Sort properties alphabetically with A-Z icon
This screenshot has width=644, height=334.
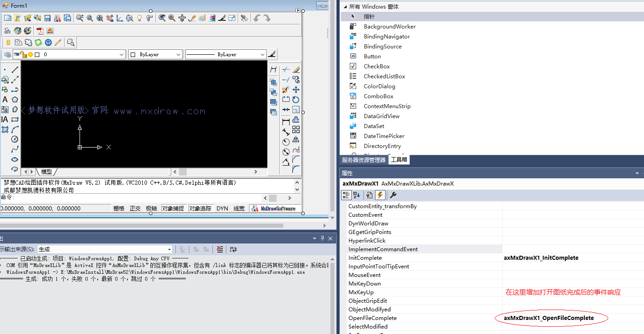click(x=357, y=195)
